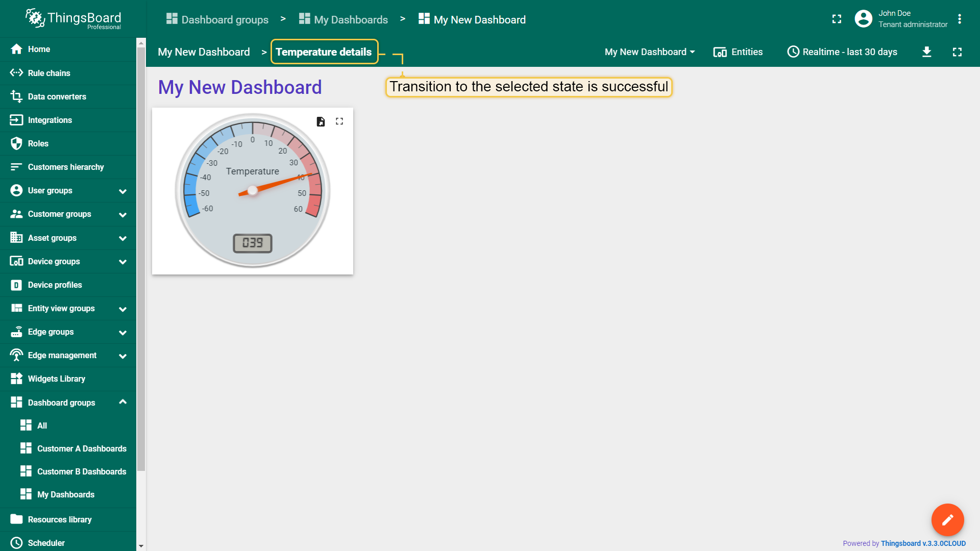The image size is (980, 551).
Task: Collapse Dashboard groups section
Action: (122, 402)
